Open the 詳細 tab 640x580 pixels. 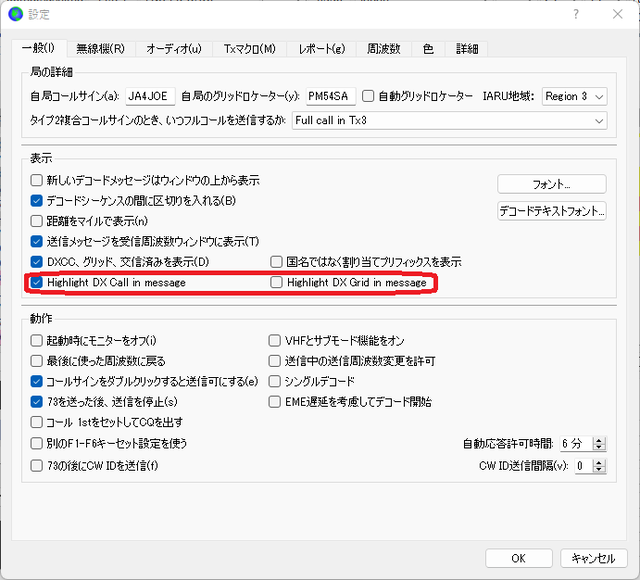click(x=467, y=49)
